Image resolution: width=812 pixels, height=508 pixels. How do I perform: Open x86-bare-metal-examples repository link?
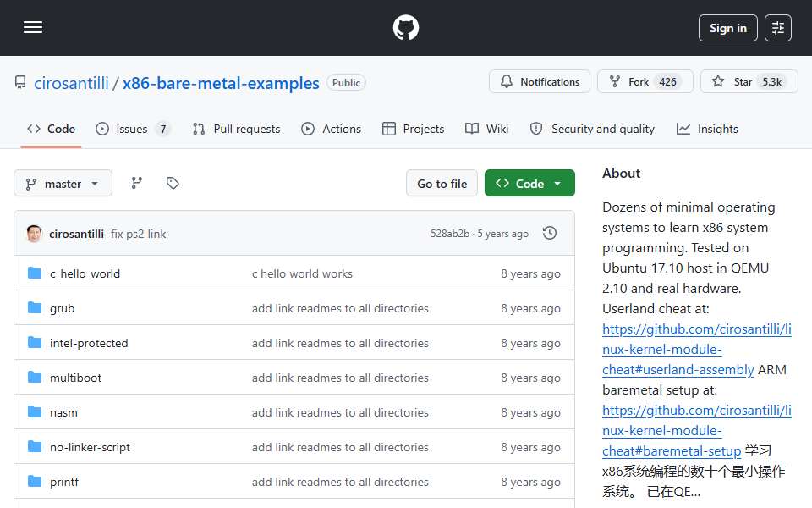pyautogui.click(x=221, y=83)
